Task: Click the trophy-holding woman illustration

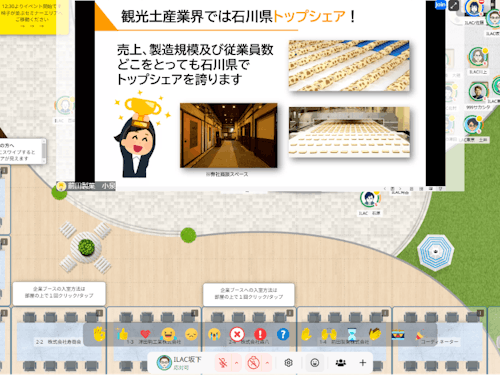Action: pos(140,134)
